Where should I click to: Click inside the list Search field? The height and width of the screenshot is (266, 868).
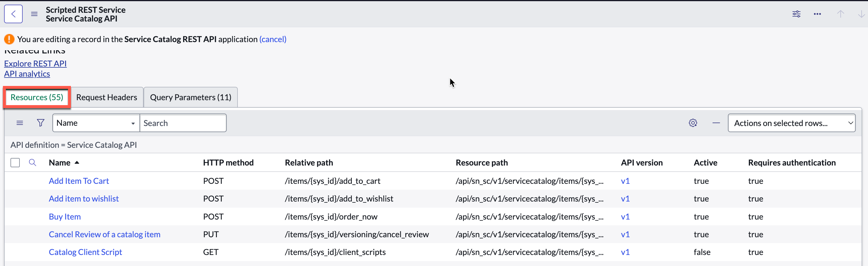pos(183,123)
